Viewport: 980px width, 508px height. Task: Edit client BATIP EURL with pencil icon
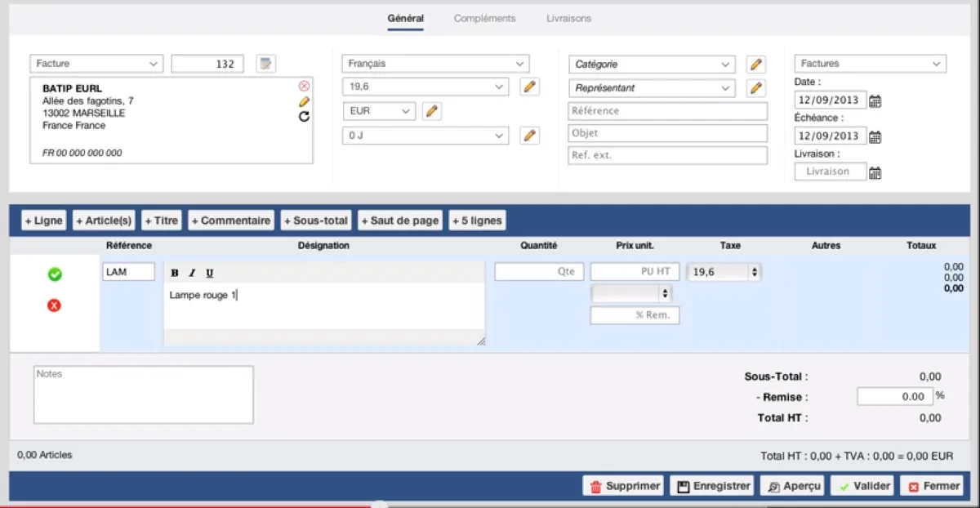coord(304,101)
